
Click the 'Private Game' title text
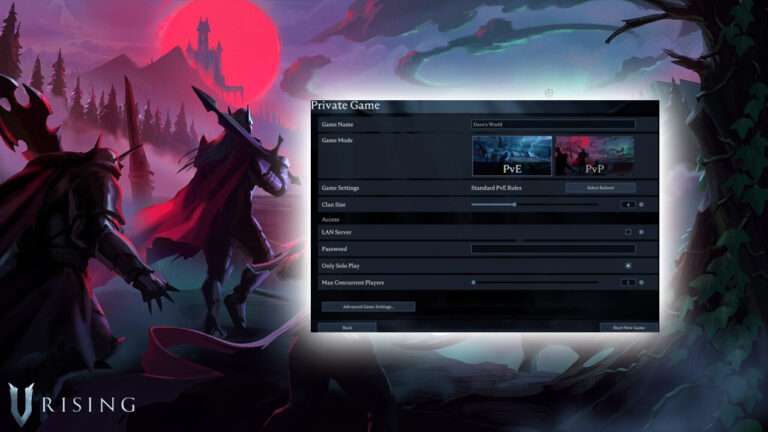point(345,105)
